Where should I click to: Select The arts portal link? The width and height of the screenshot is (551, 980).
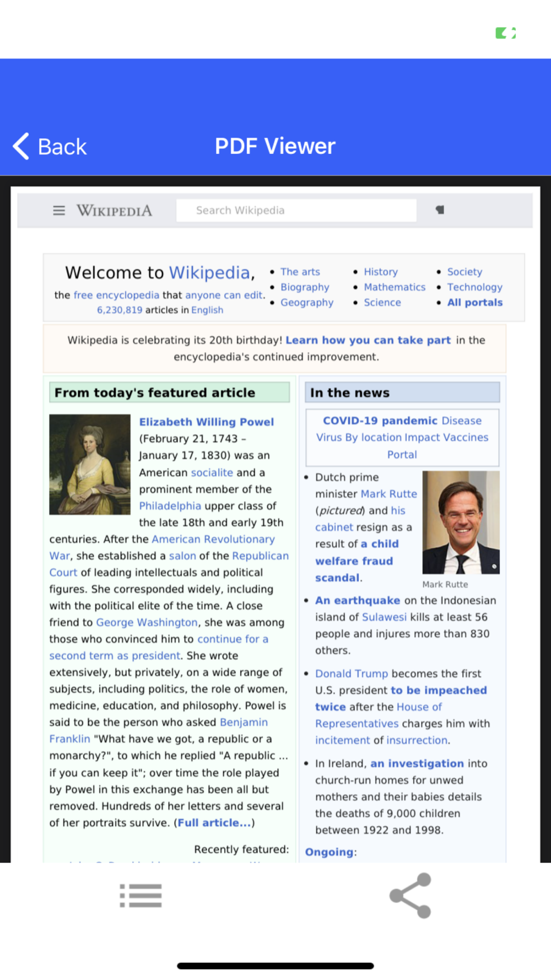click(300, 272)
